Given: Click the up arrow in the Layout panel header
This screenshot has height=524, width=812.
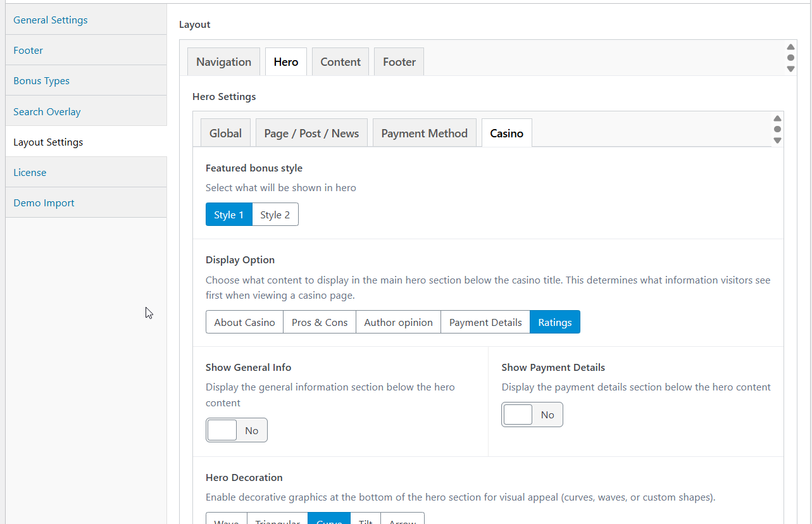Looking at the screenshot, I should coord(790,47).
